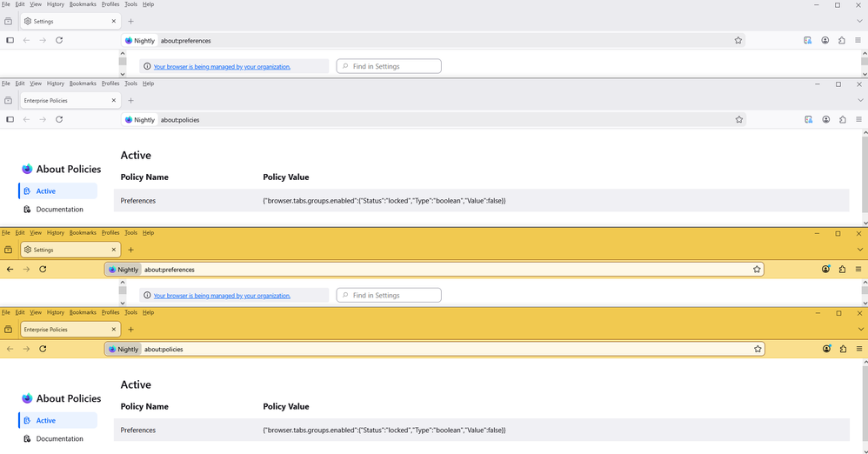The width and height of the screenshot is (868, 454).
Task: Open the History menu in the topmost gray window
Action: (x=56, y=4)
